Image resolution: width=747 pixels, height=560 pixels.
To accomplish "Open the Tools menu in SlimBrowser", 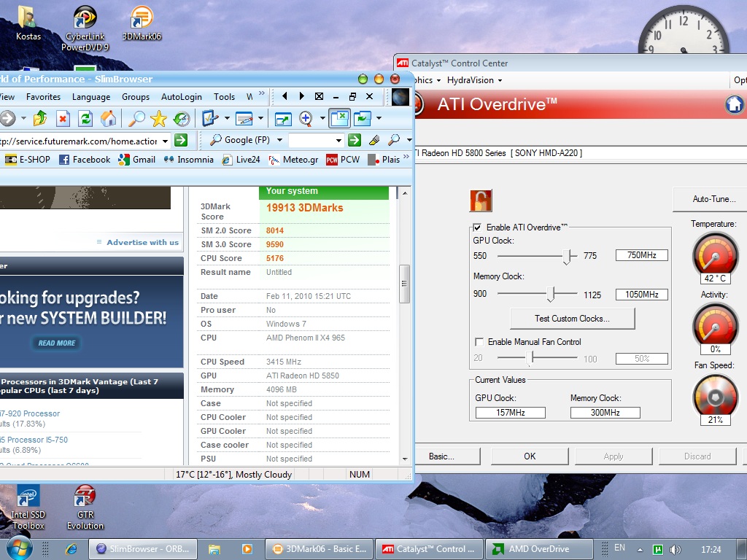I will coord(225,97).
